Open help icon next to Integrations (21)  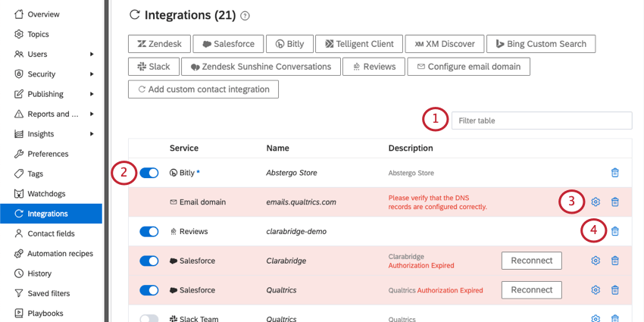(x=245, y=16)
